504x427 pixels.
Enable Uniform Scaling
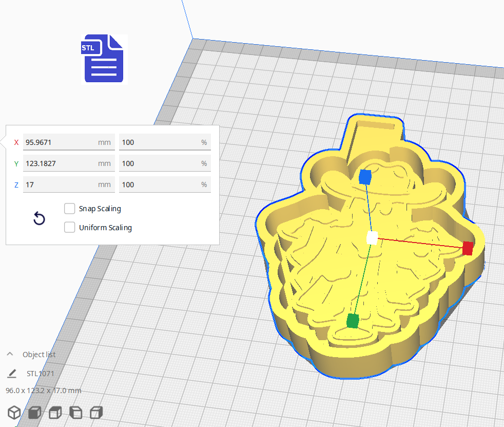tap(69, 227)
